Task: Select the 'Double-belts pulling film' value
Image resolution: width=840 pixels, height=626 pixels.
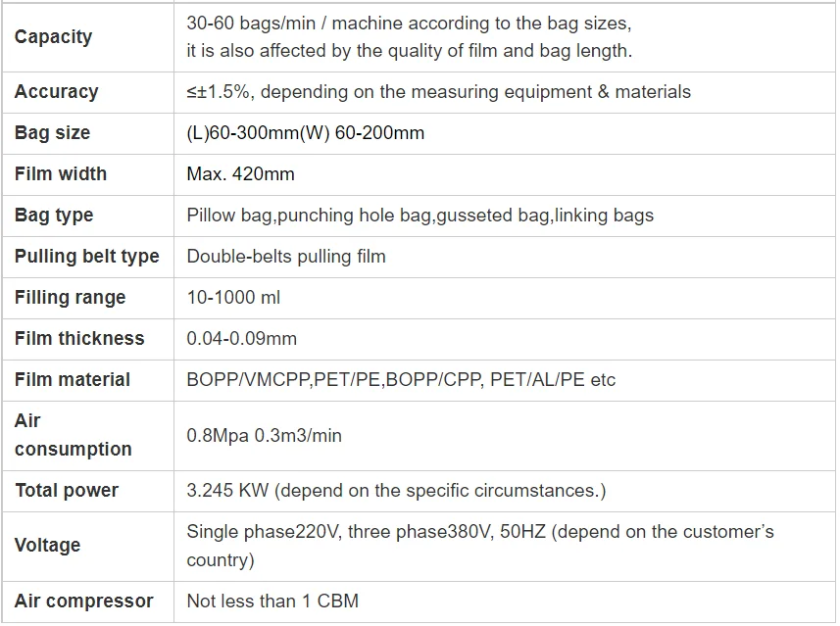Action: click(x=286, y=257)
